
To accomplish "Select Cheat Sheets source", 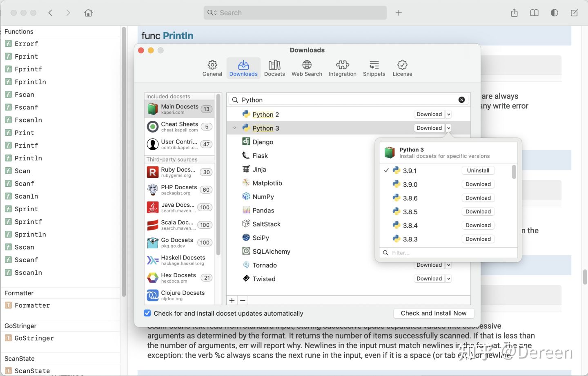I will 180,126.
